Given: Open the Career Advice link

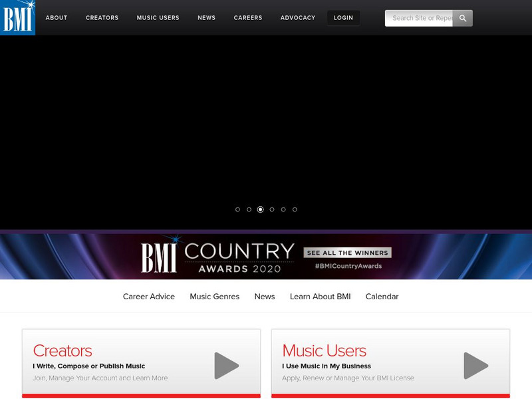Looking at the screenshot, I should [148, 297].
